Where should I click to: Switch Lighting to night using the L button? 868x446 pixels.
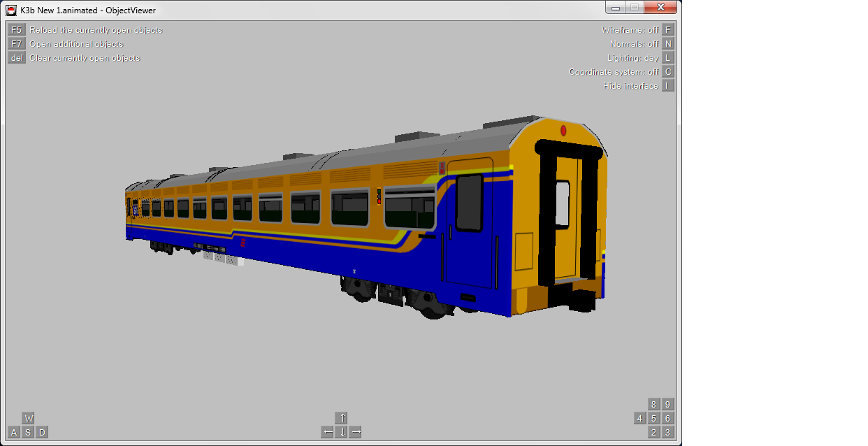point(667,58)
